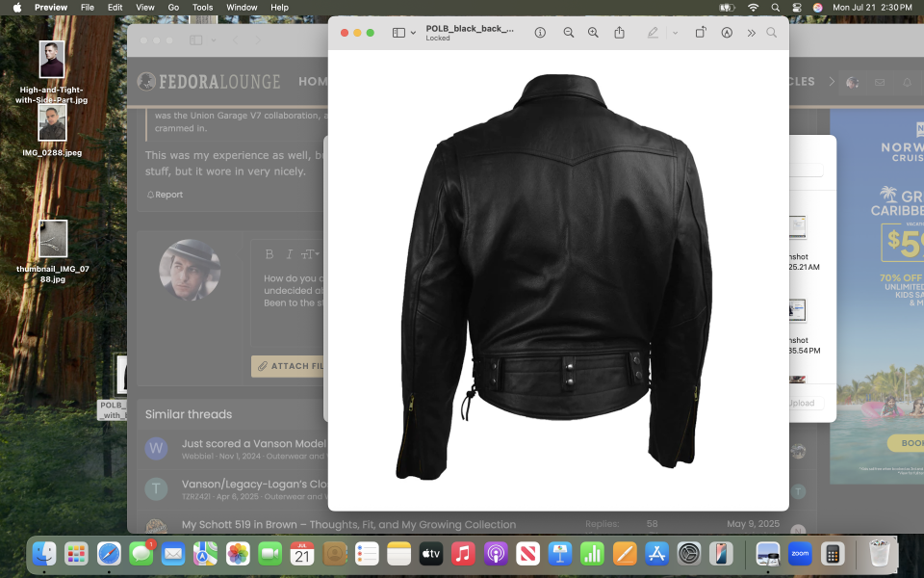Expand the highlight color dropdown arrow

tap(676, 33)
